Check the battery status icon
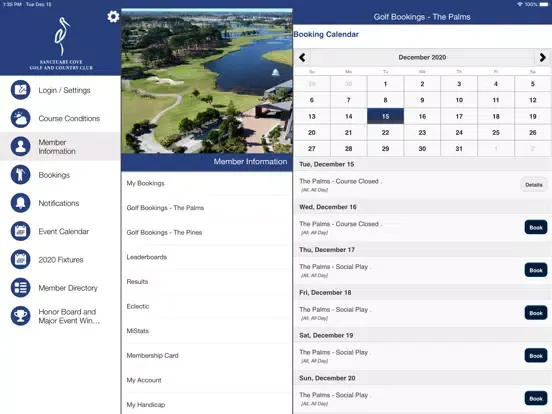The image size is (552, 414). click(544, 4)
